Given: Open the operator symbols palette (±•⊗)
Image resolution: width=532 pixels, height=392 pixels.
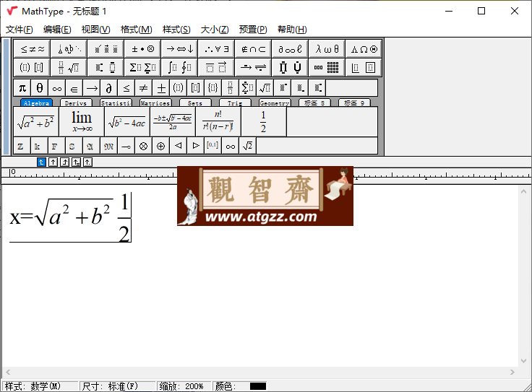Looking at the screenshot, I should click(x=143, y=49).
